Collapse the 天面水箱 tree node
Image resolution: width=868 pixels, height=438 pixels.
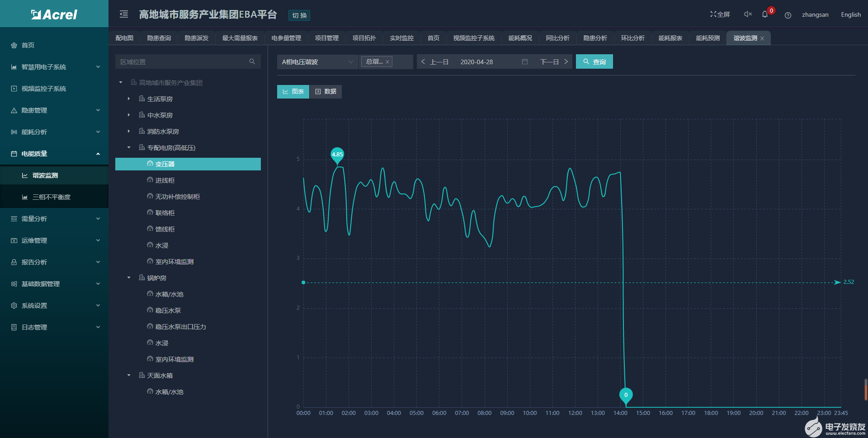[x=129, y=375]
